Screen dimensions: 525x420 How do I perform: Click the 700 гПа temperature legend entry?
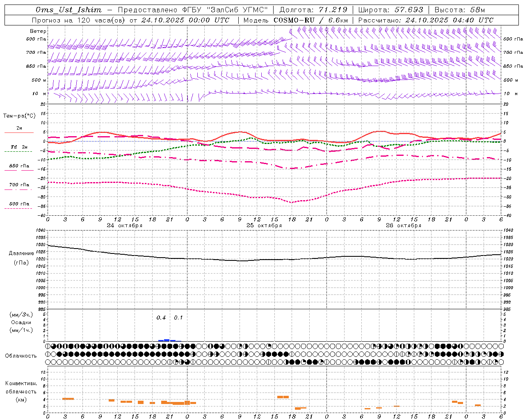(x=19, y=185)
